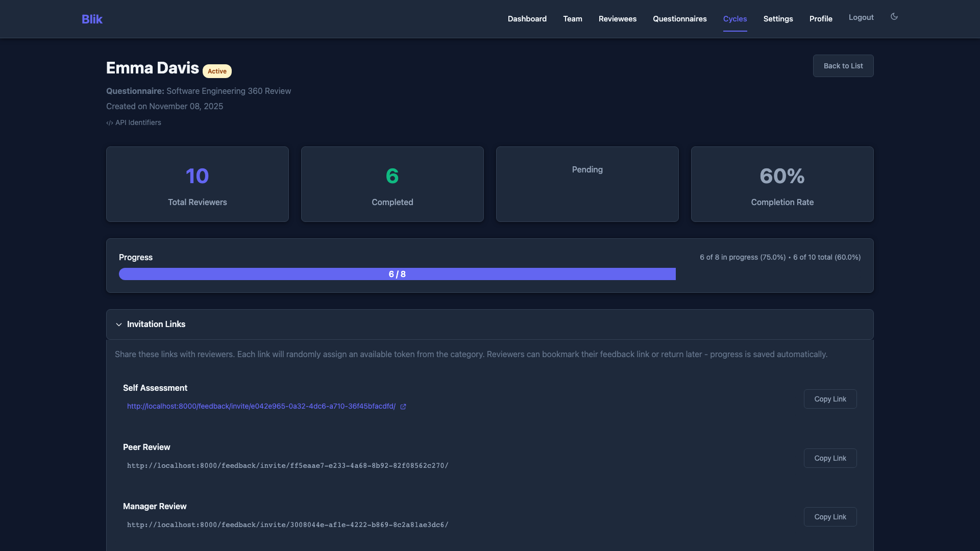Click the 6 / 8 progress bar
This screenshot has height=551, width=980.
[x=397, y=274]
